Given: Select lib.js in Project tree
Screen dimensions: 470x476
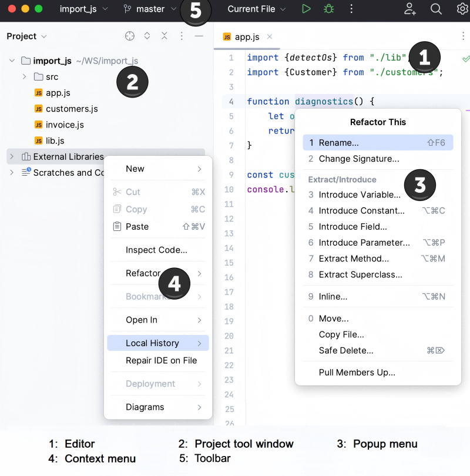Looking at the screenshot, I should click(55, 140).
